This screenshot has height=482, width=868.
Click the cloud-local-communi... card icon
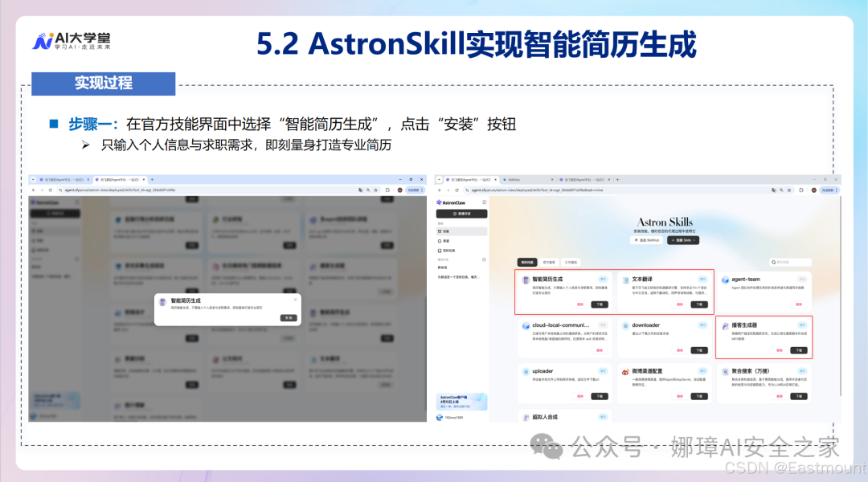pyautogui.click(x=526, y=326)
